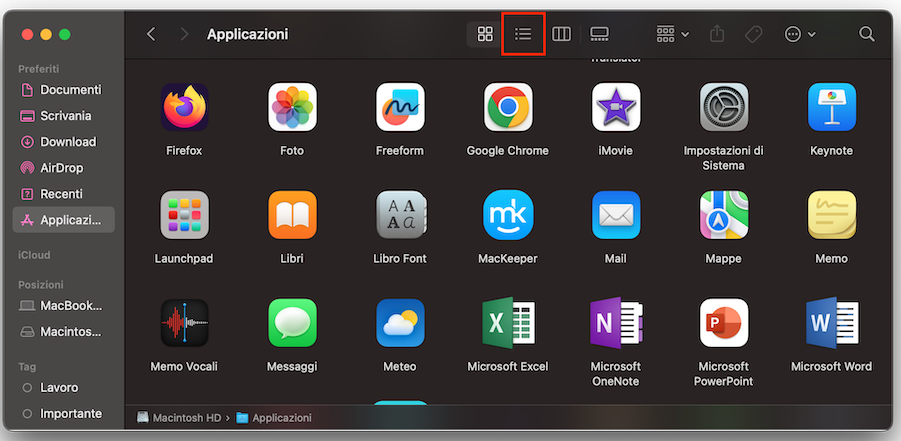
Task: Open the Macintosh disk in sidebar
Action: (63, 332)
